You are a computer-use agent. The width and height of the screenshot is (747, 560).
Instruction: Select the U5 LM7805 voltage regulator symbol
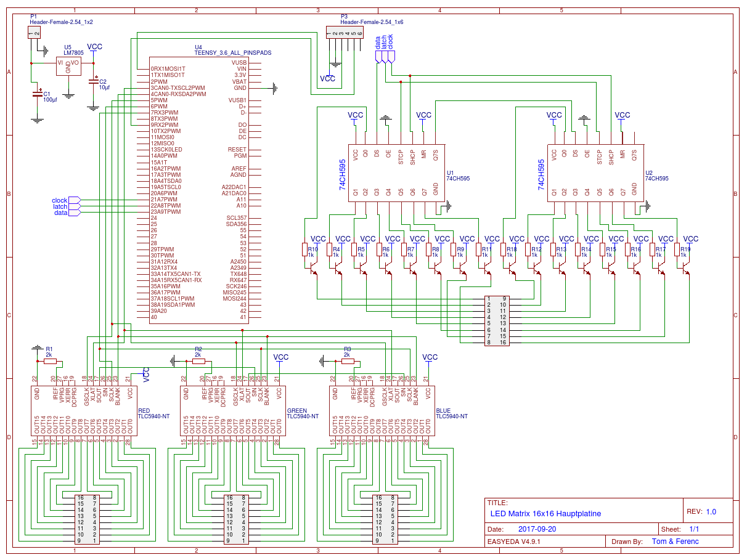68,67
